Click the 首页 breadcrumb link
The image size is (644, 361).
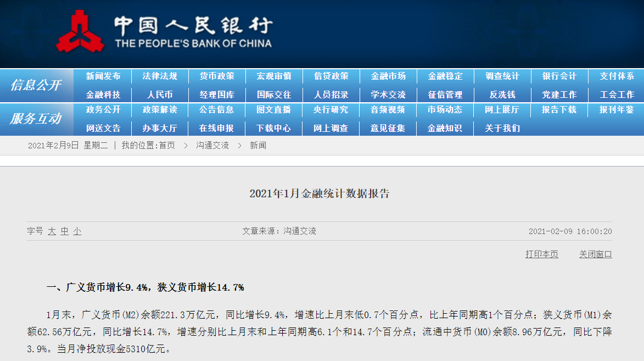tap(167, 146)
